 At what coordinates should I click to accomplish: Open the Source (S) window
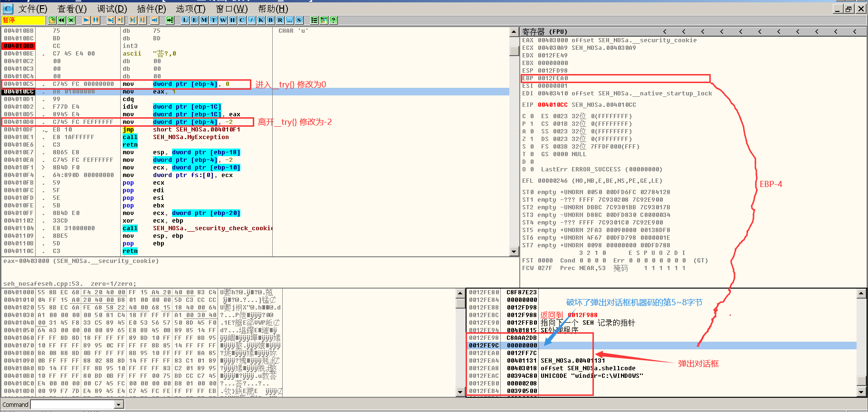[299, 20]
